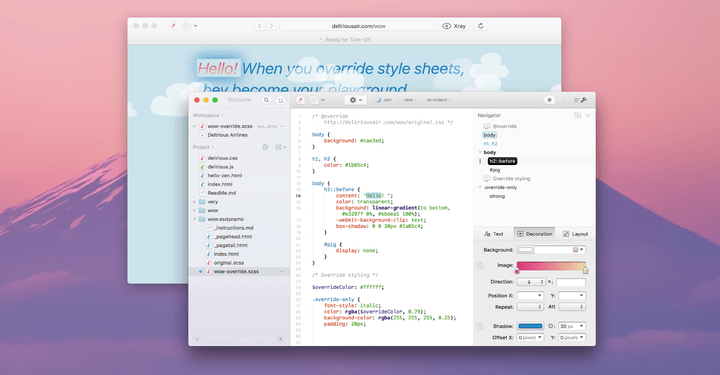The image size is (720, 375).
Task: Collapse the Navigator panel with its chevron
Action: pos(588,115)
